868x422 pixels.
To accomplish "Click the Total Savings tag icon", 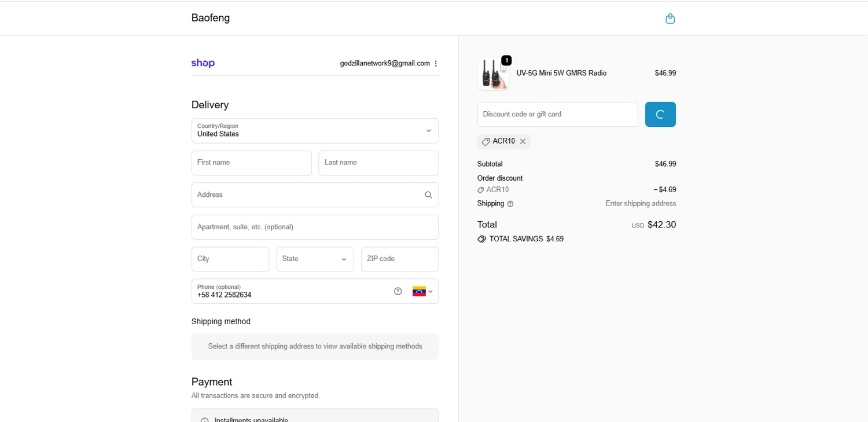I will pyautogui.click(x=481, y=239).
